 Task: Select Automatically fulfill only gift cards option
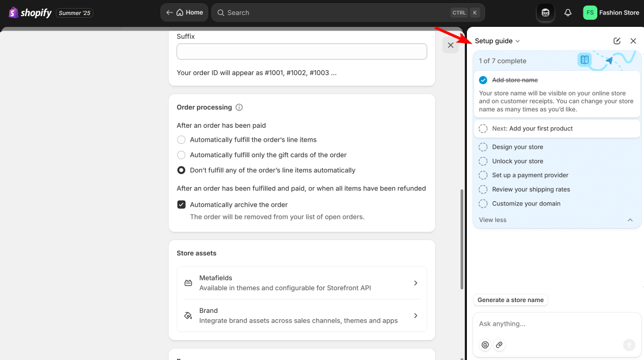(181, 155)
